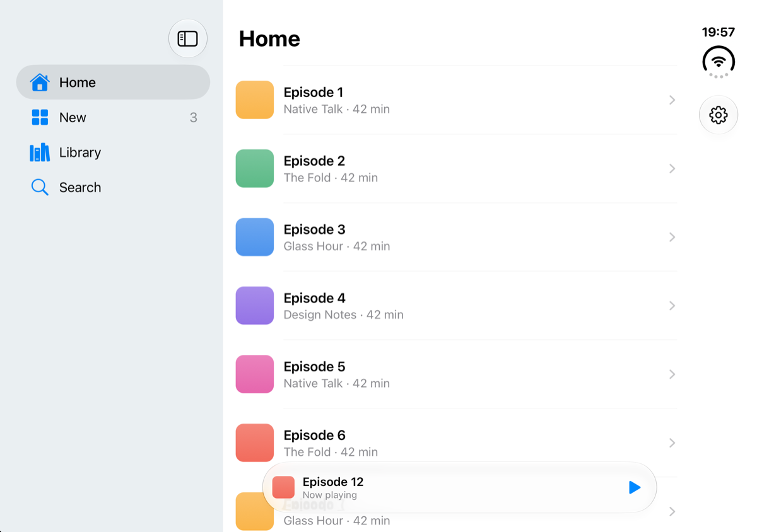This screenshot has height=532, width=757.
Task: Toggle the sidebar with the panel icon
Action: (x=188, y=38)
